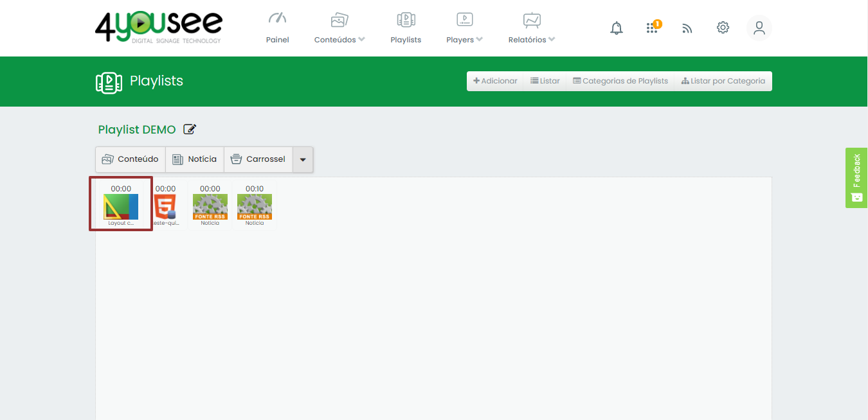Screen dimensions: 868x420
Task: Expand the Relatórios chevron
Action: coord(552,39)
